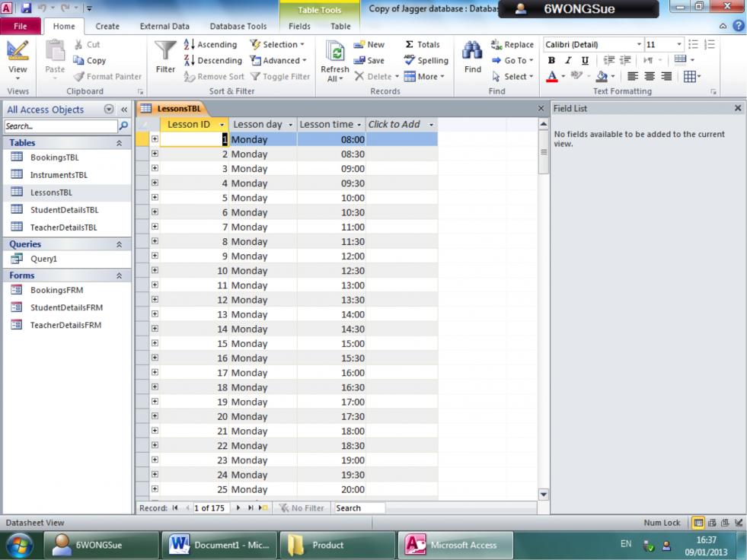This screenshot has width=747, height=560.
Task: Click the Format Painter tool
Action: click(x=107, y=76)
